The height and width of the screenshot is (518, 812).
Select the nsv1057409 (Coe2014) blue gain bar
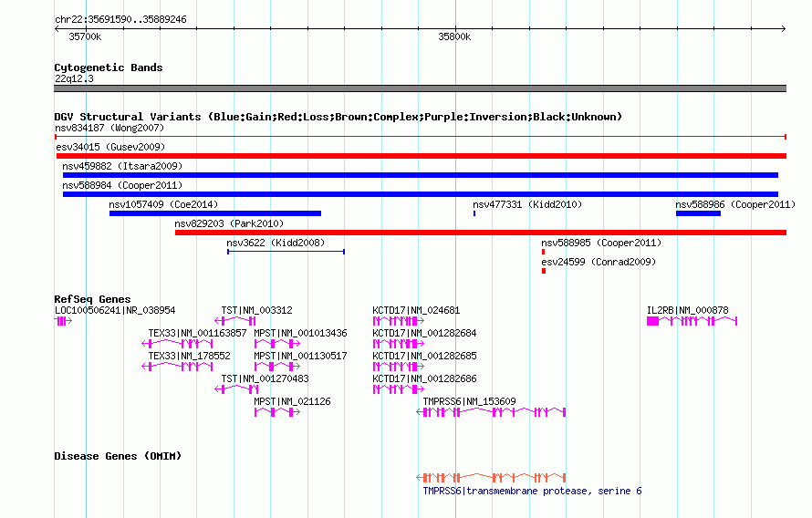pyautogui.click(x=215, y=213)
